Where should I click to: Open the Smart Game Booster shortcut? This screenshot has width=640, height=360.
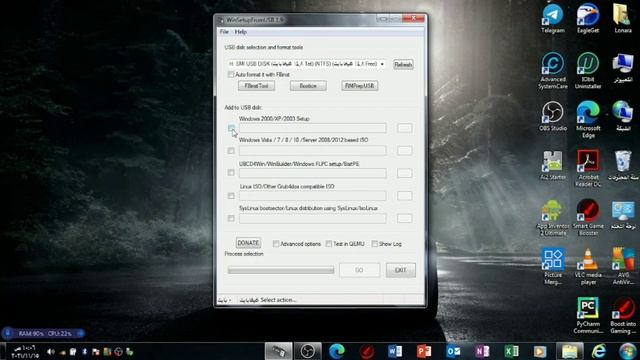pyautogui.click(x=588, y=217)
